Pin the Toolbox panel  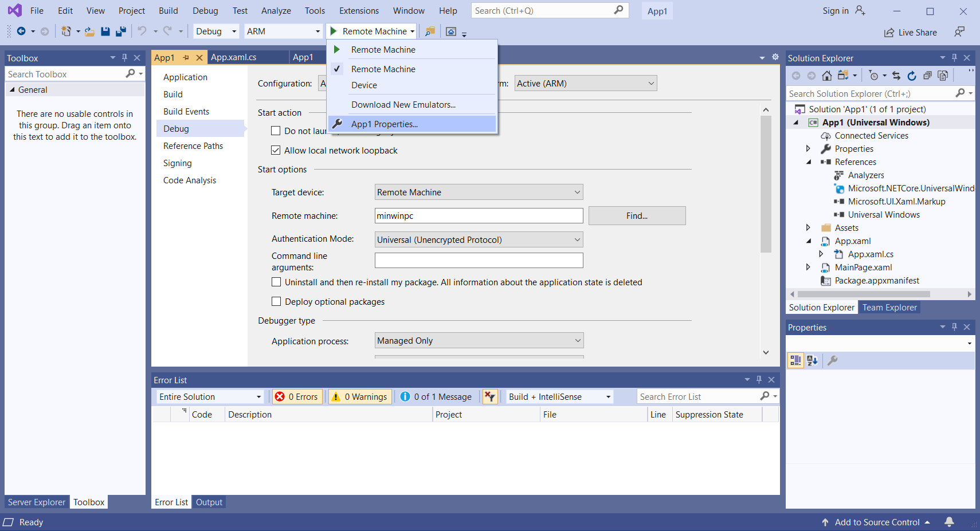(x=124, y=58)
